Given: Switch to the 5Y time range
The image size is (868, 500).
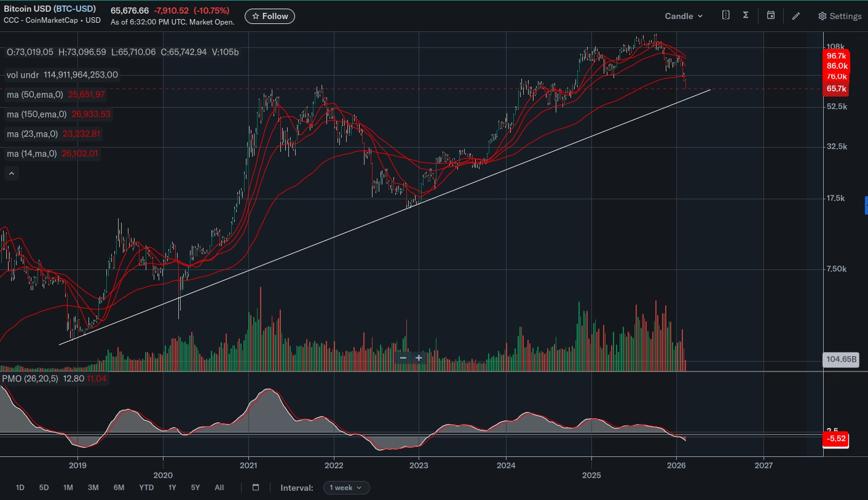Looking at the screenshot, I should (x=195, y=488).
